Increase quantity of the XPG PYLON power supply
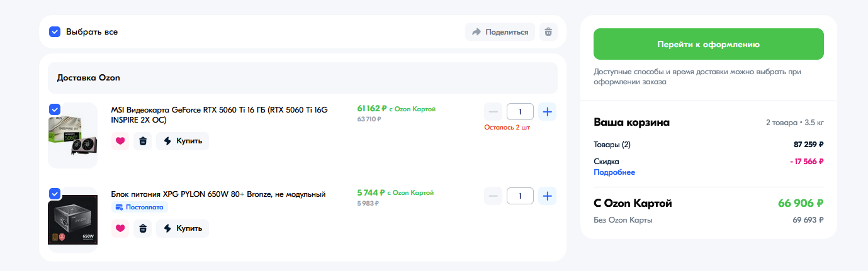This screenshot has width=868, height=271. 548,196
